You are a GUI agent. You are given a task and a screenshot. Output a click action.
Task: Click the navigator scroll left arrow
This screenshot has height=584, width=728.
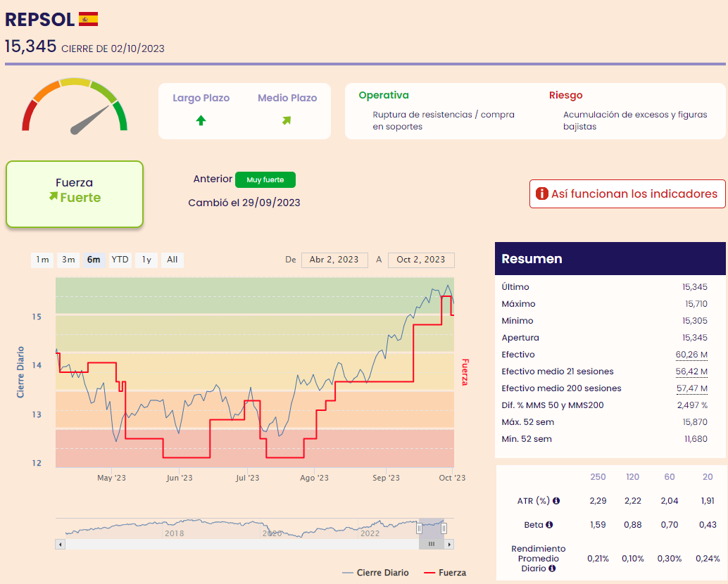[x=61, y=544]
